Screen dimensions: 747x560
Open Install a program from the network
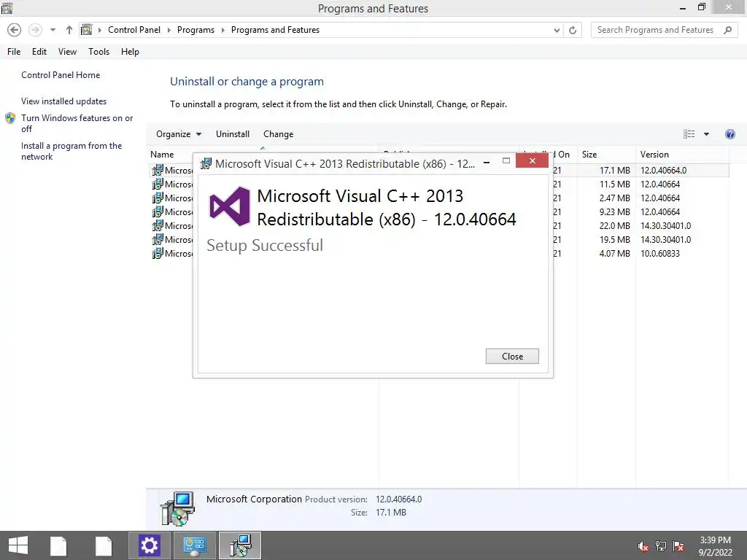coord(71,151)
